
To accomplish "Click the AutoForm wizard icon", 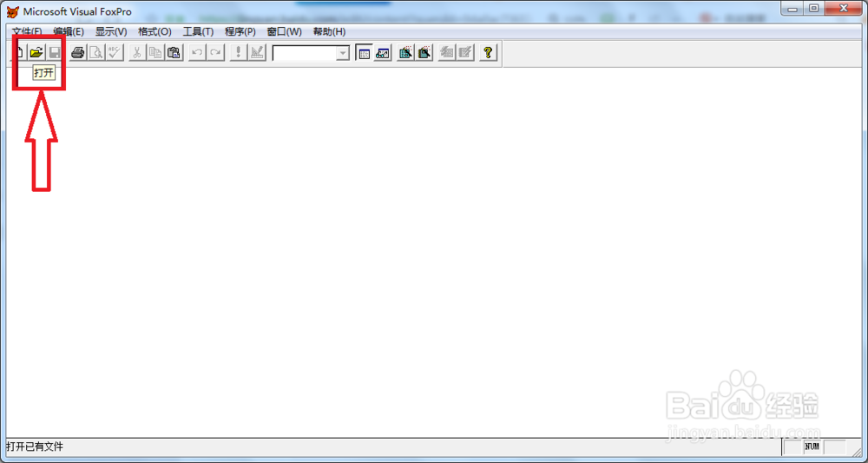I will [447, 53].
